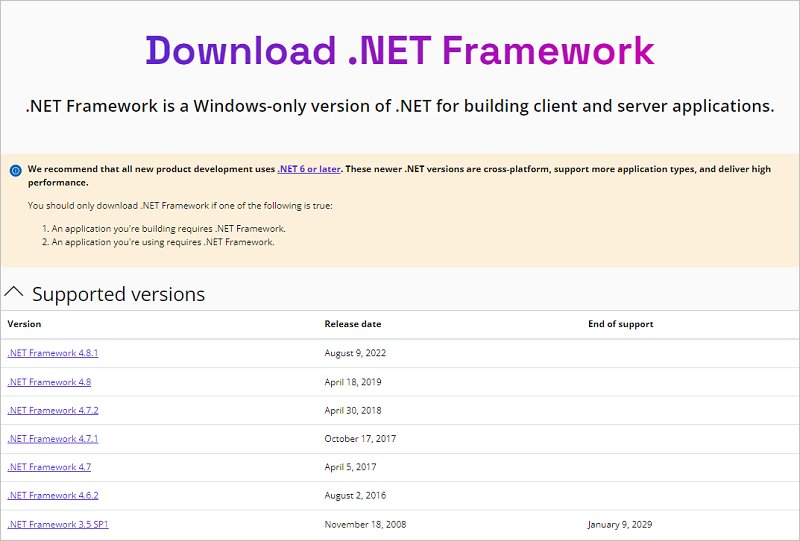Select the October 17, 2017 release date
The image size is (800, 541).
360,438
